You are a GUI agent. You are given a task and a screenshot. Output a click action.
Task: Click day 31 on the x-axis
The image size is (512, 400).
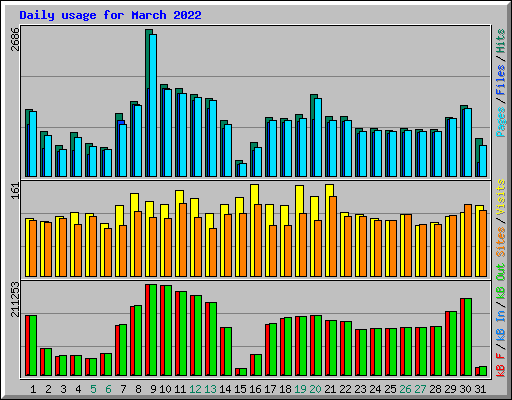481,389
